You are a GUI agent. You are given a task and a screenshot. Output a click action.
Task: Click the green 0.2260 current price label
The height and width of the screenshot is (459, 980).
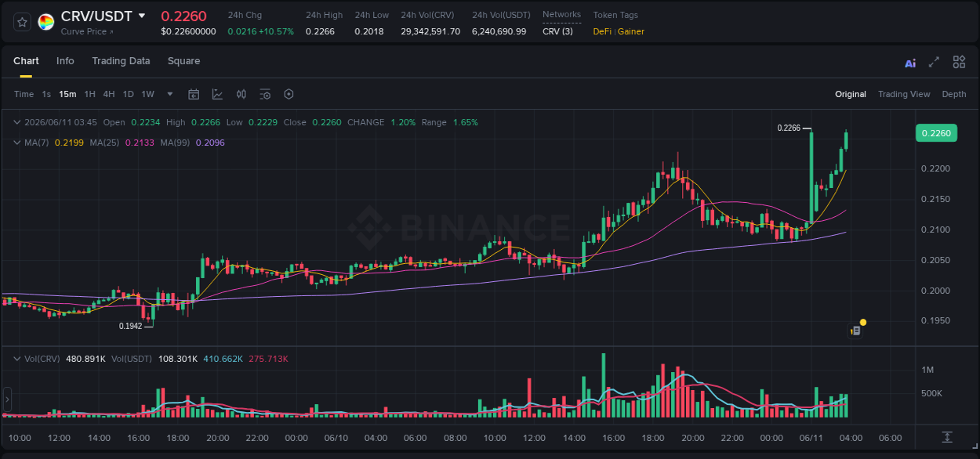(x=936, y=133)
